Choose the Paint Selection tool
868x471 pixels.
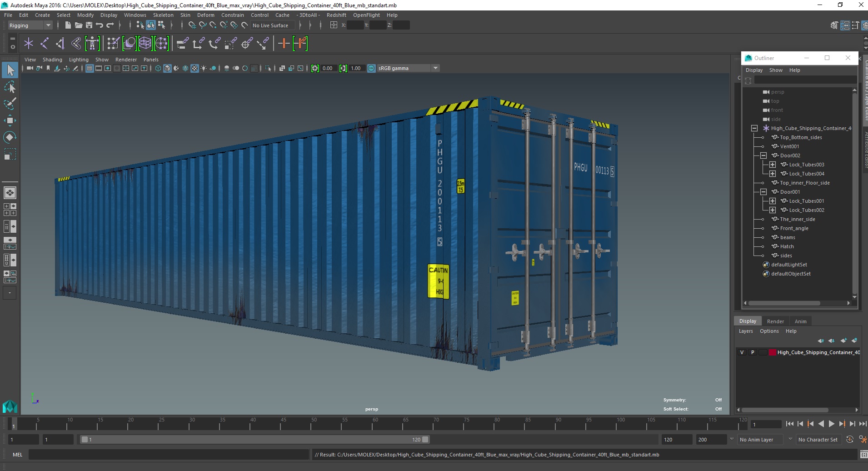(10, 104)
